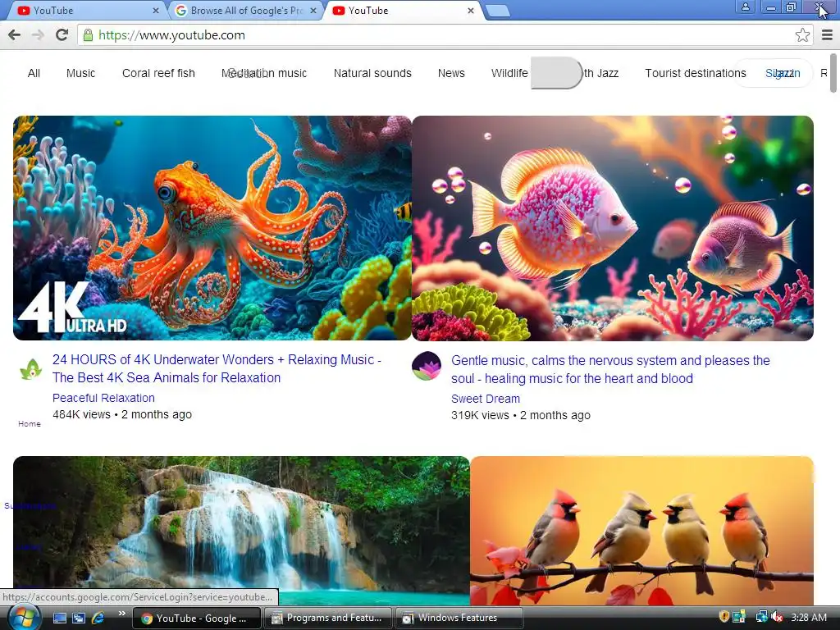Select the Tourist destinations chip
The height and width of the screenshot is (630, 840).
pyautogui.click(x=696, y=73)
